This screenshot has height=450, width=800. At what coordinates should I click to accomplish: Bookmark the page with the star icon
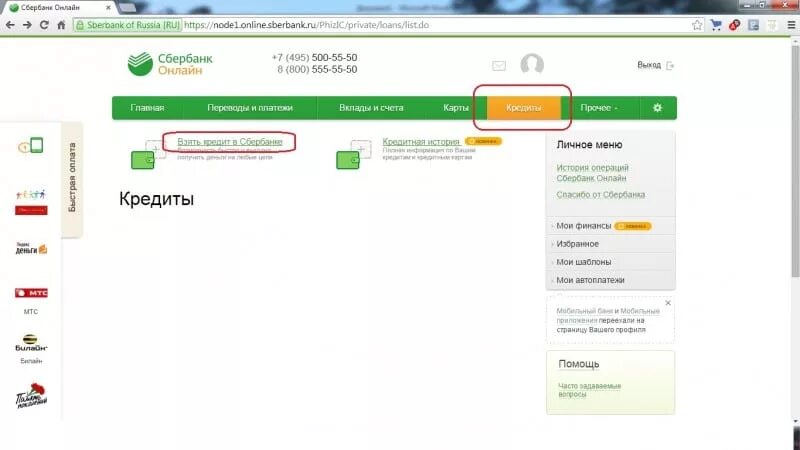pyautogui.click(x=697, y=25)
